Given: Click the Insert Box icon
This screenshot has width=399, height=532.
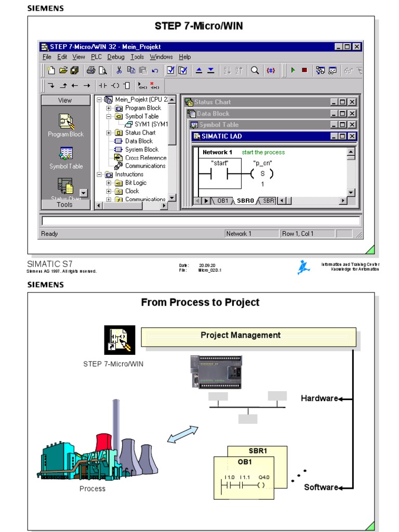Looking at the screenshot, I should (127, 86).
